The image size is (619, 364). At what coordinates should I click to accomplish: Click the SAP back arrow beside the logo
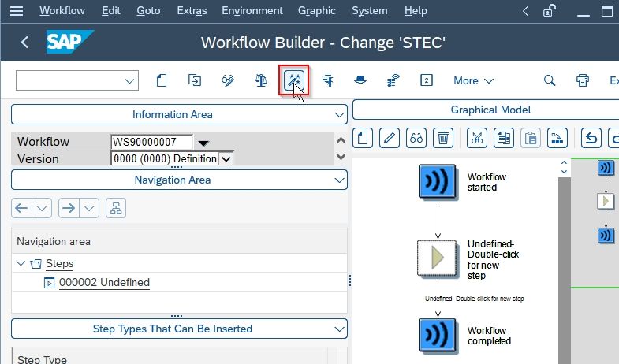pyautogui.click(x=25, y=43)
